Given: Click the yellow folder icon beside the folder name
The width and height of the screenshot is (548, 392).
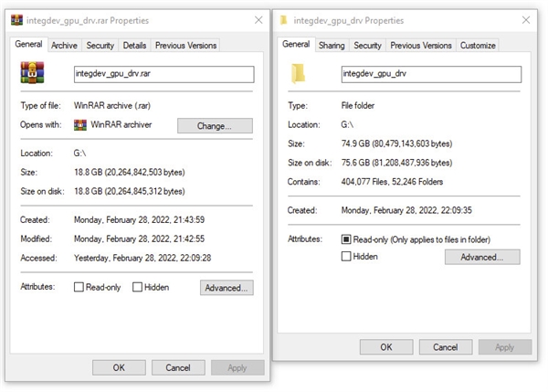Looking at the screenshot, I should pos(297,73).
